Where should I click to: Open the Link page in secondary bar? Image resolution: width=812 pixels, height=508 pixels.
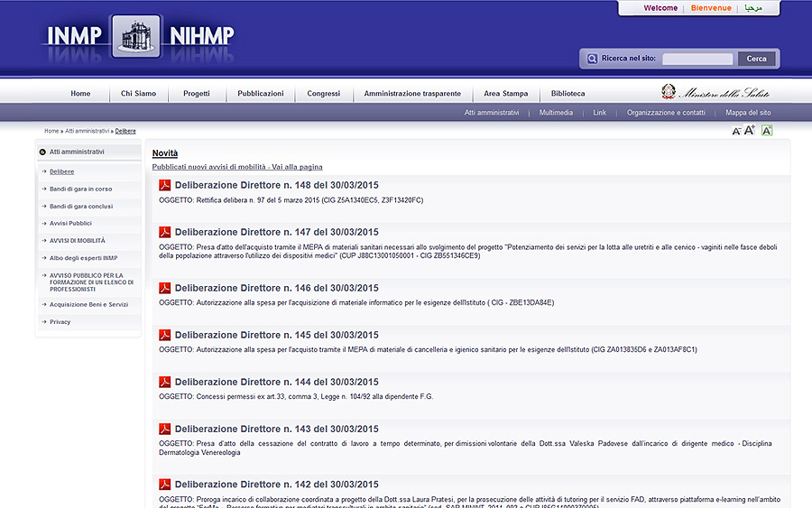tap(599, 113)
